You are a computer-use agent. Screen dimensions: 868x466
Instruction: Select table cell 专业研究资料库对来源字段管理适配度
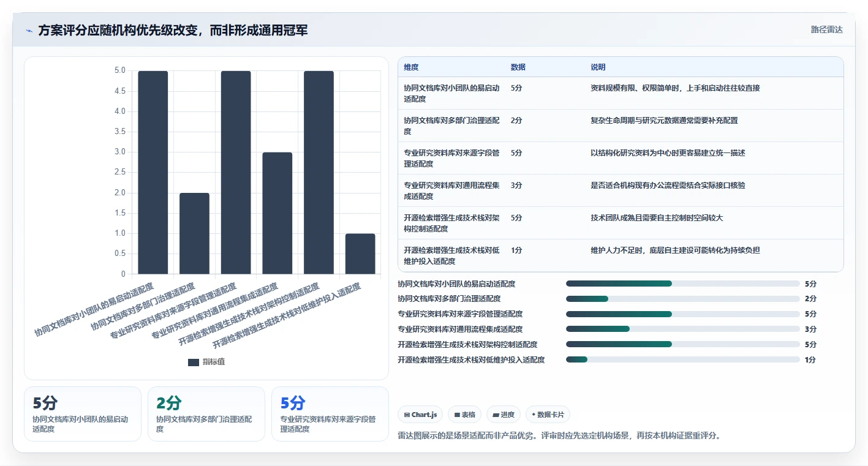coord(452,158)
